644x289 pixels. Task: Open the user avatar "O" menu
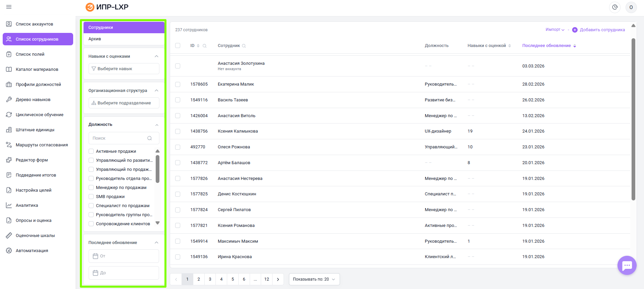631,7
